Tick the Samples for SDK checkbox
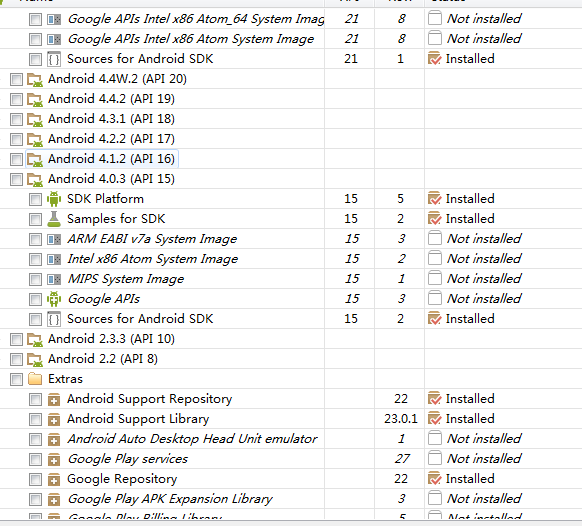This screenshot has width=582, height=526. [35, 219]
